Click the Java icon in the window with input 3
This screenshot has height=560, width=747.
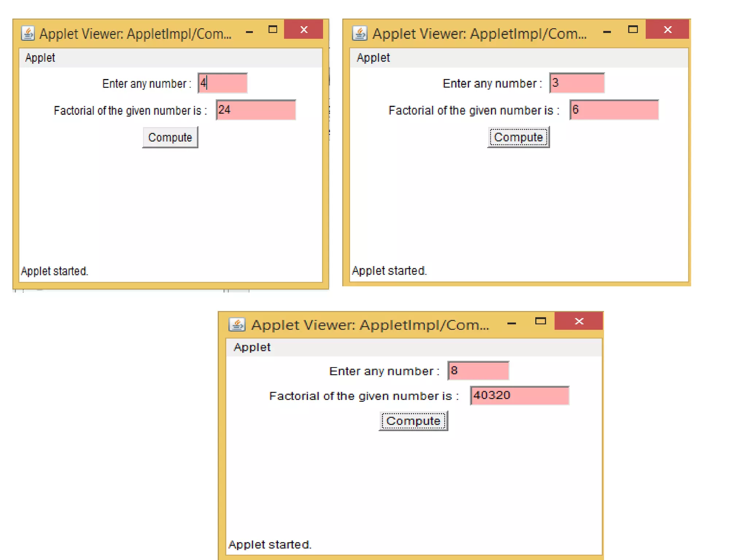[x=359, y=33]
